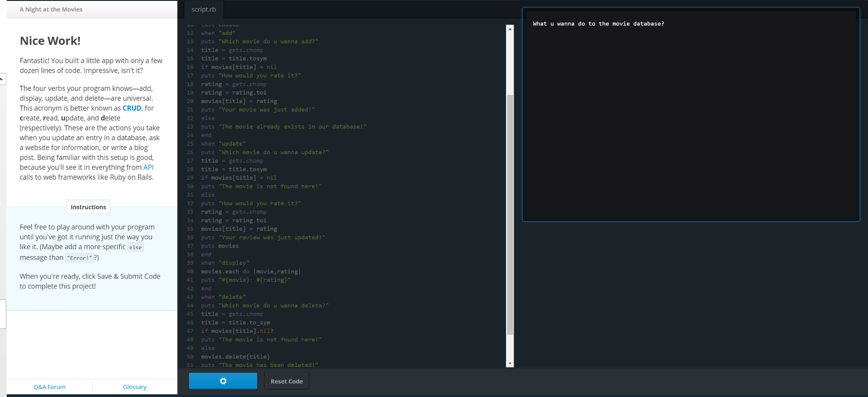Follow the API link in the lesson text
Screen dimensions: 868x397
[148, 167]
